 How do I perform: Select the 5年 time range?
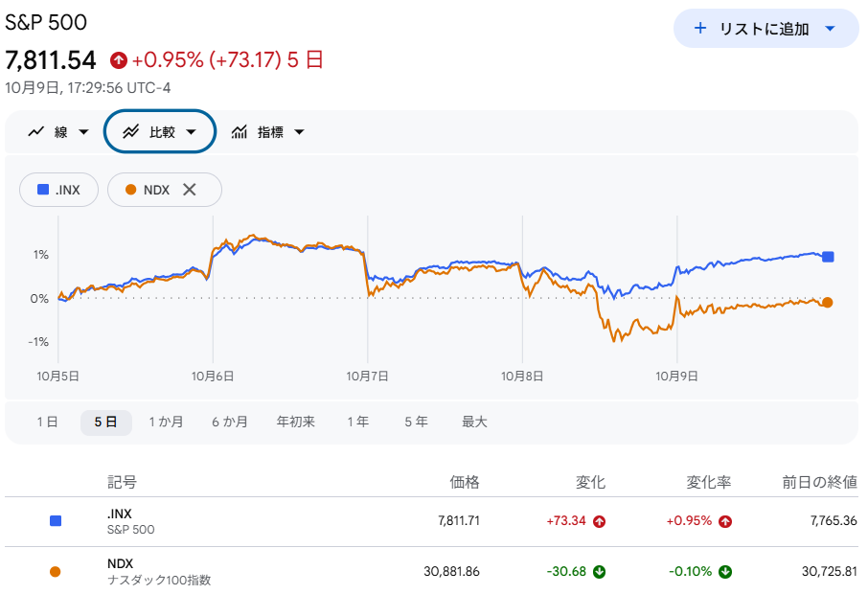[x=417, y=422]
